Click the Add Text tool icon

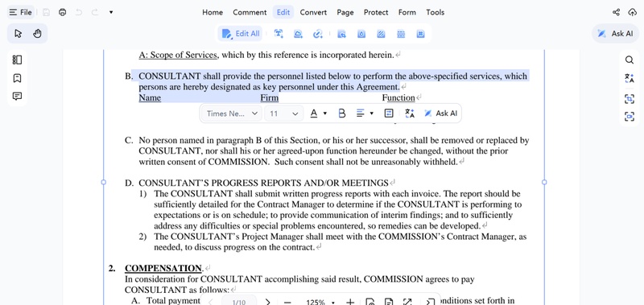[279, 34]
